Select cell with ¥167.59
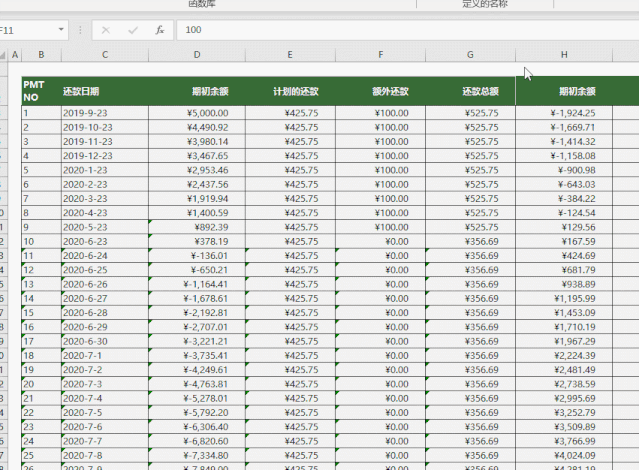Image resolution: width=639 pixels, height=470 pixels. point(564,241)
